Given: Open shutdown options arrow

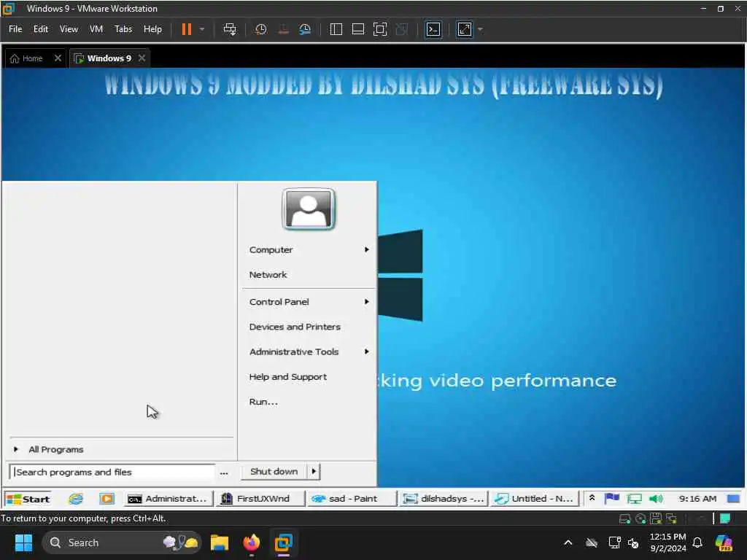Looking at the screenshot, I should (314, 472).
